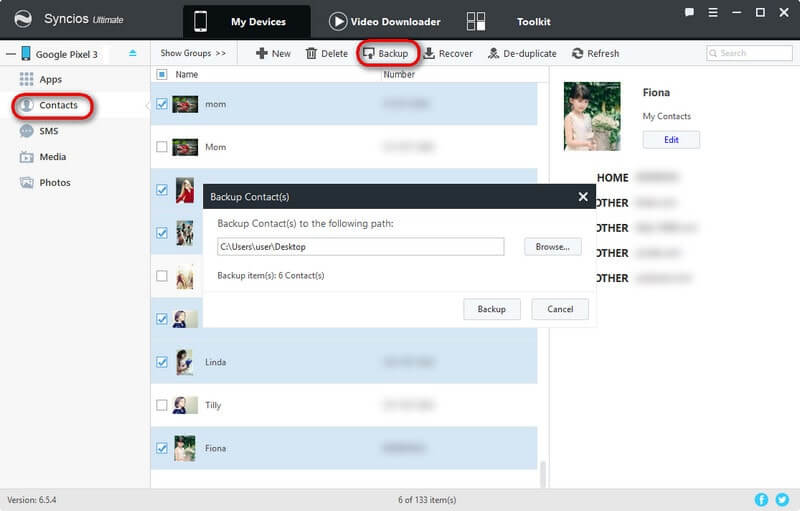800x511 pixels.
Task: Close the Backup Contact(s) dialog
Action: tap(583, 196)
